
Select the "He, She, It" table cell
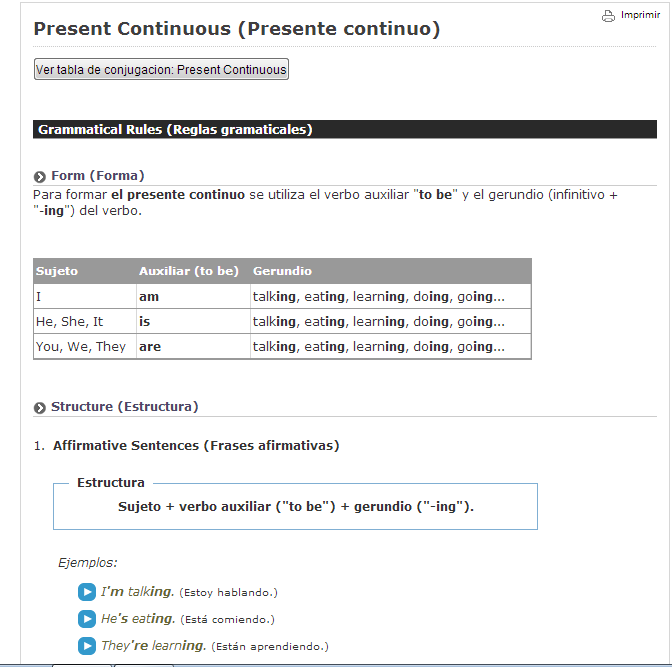point(85,321)
